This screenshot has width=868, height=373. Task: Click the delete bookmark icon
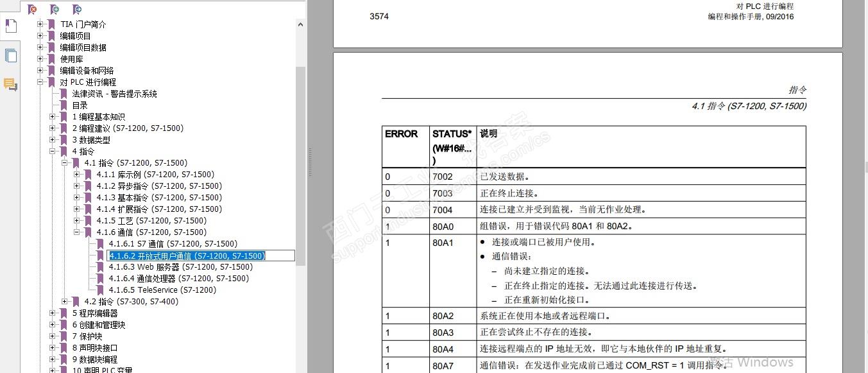click(32, 9)
